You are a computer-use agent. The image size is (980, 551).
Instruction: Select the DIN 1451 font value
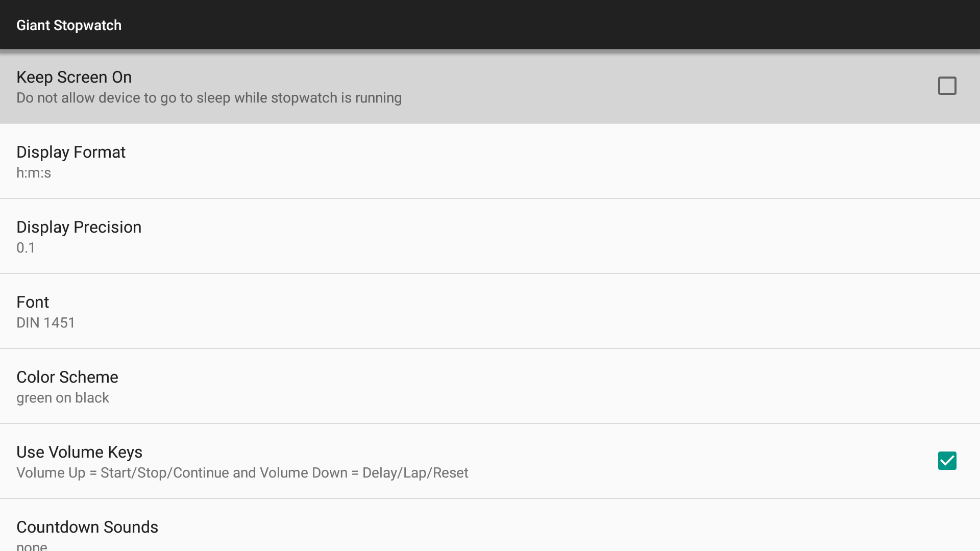(x=46, y=323)
